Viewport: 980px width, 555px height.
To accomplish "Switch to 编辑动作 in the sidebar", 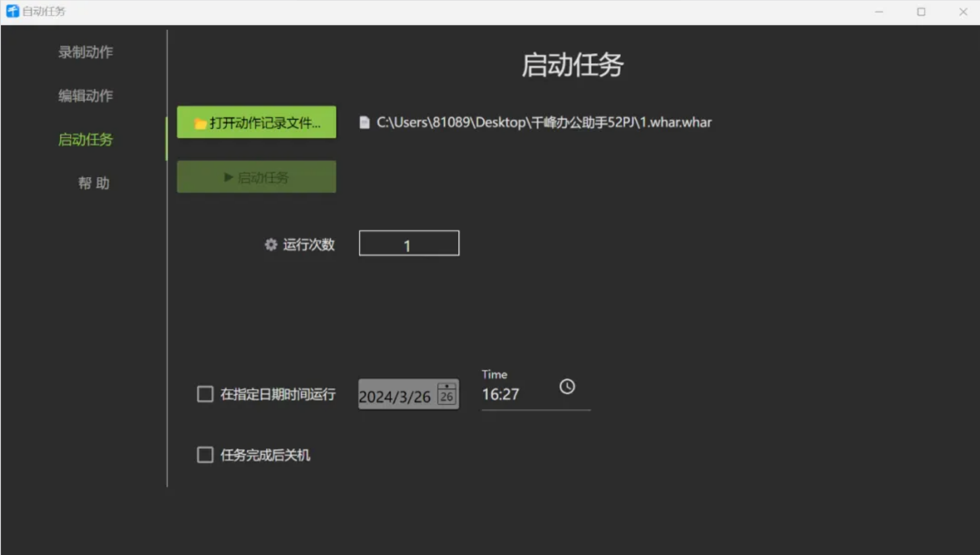I will (x=85, y=96).
